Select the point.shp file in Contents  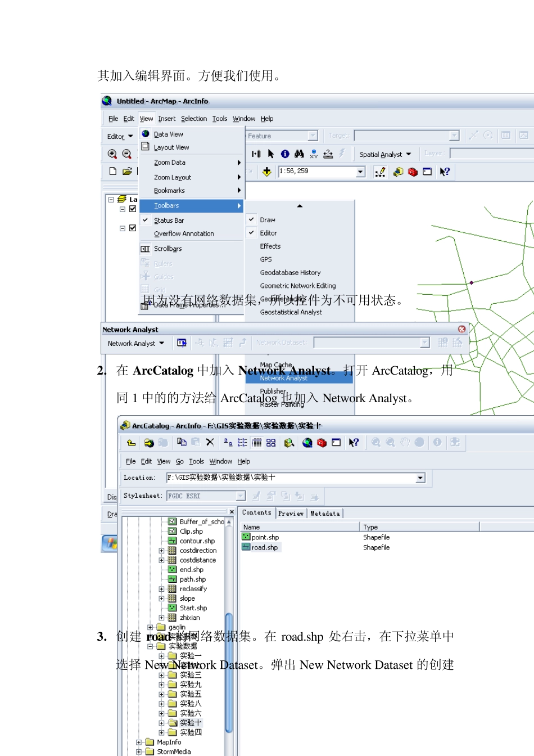(x=260, y=537)
